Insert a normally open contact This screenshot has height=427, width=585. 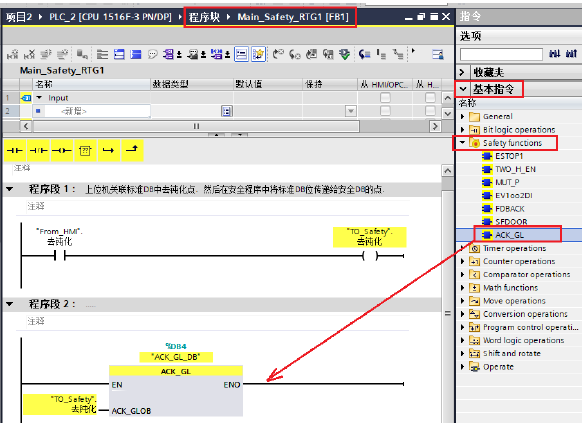15,151
